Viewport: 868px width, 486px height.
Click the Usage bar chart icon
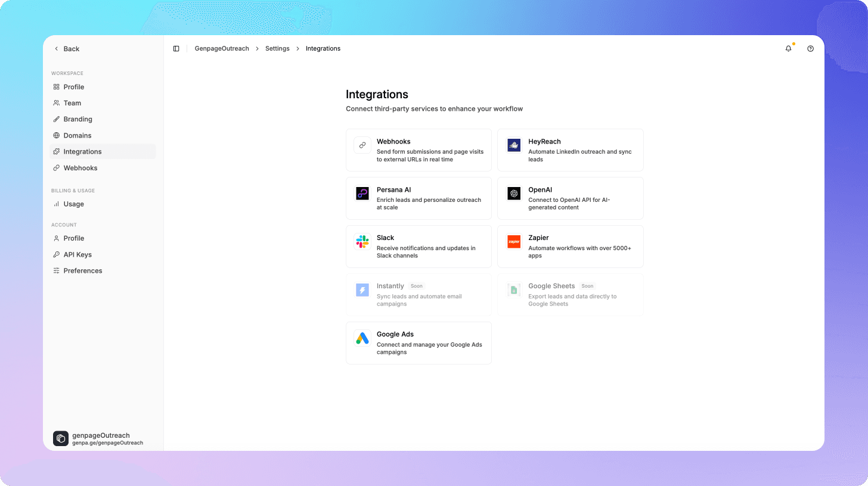[56, 204]
